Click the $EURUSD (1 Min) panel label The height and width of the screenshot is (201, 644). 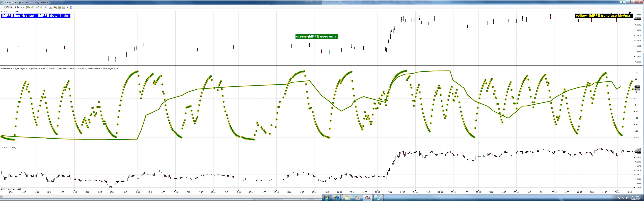[8, 148]
